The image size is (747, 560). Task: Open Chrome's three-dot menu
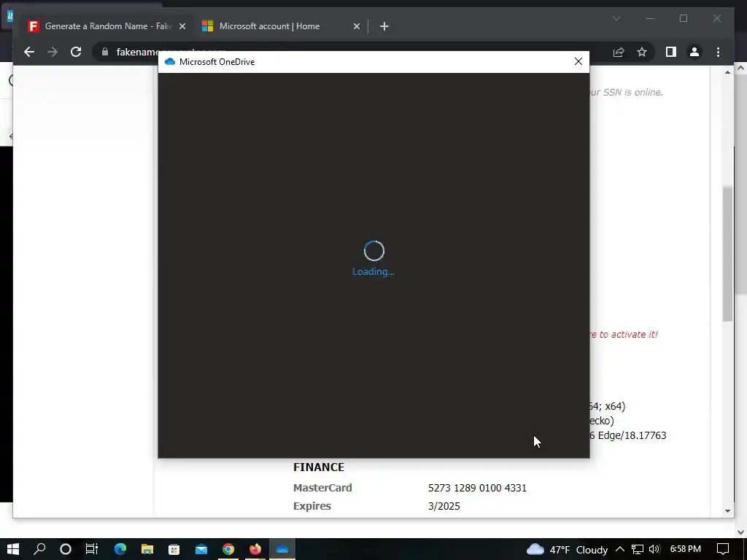point(718,52)
